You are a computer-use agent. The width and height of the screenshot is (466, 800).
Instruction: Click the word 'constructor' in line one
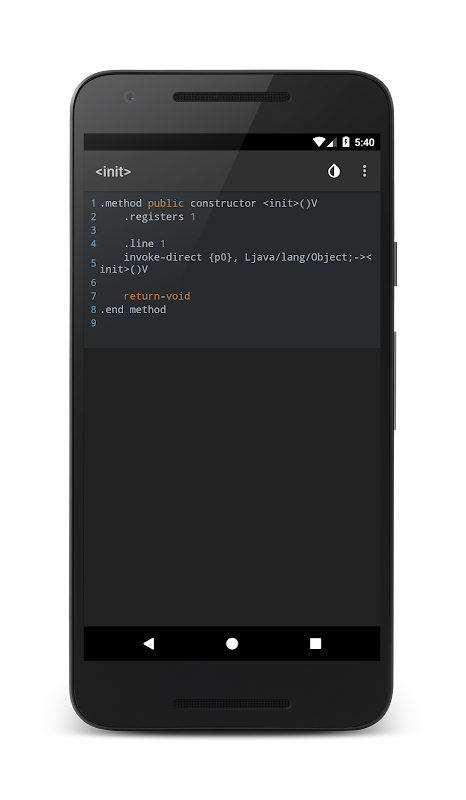(223, 203)
